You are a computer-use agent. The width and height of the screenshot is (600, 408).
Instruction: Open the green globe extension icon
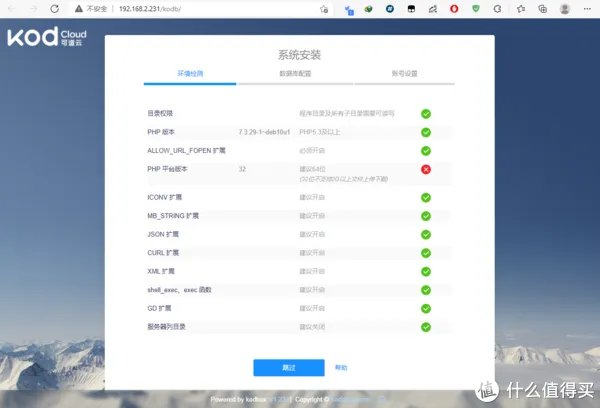pyautogui.click(x=368, y=8)
